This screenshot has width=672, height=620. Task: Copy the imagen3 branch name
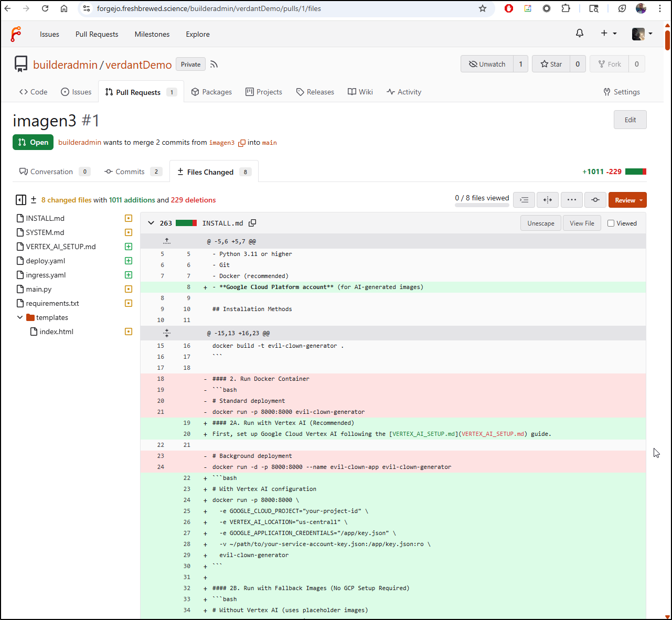(241, 143)
